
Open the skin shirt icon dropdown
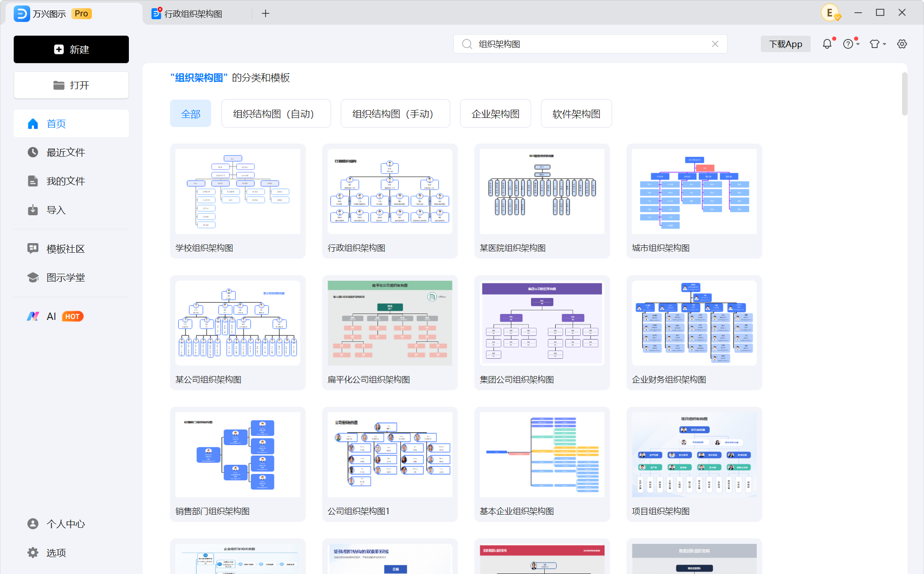point(877,44)
